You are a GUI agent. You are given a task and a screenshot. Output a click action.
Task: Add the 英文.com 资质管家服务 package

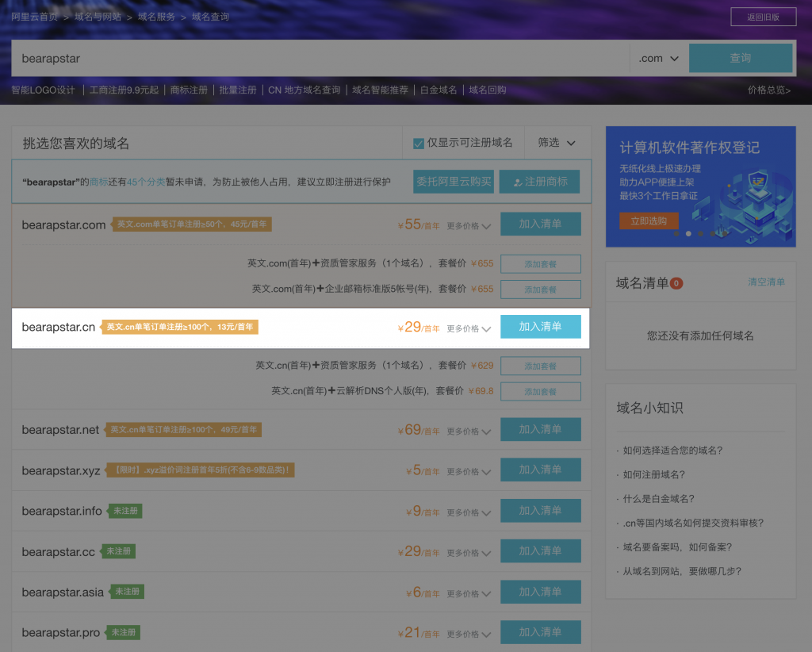[x=540, y=264]
